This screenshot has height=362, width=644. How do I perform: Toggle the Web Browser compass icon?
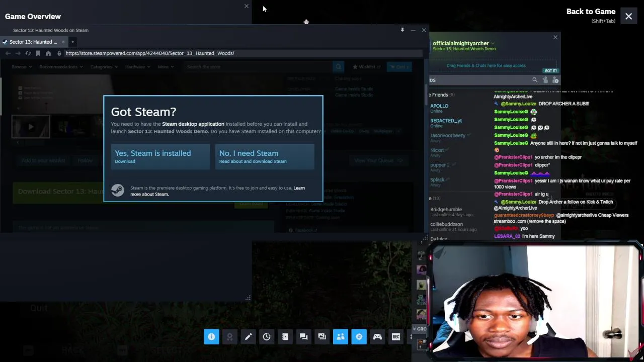tap(359, 336)
